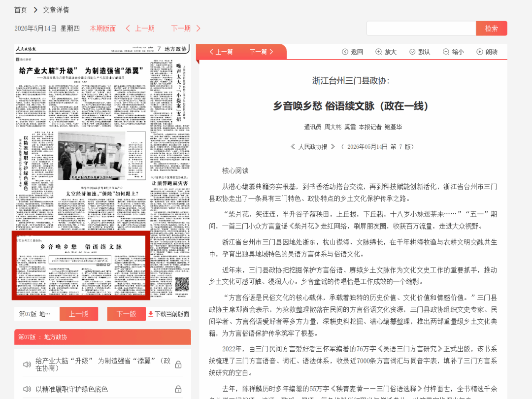Go to 上一期 previous issue
This screenshot has height=399, width=532.
140,29
